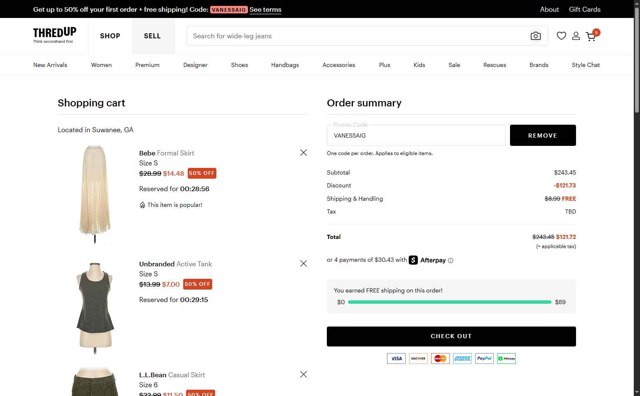Remove Unbranded Active Tank from cart

(303, 264)
